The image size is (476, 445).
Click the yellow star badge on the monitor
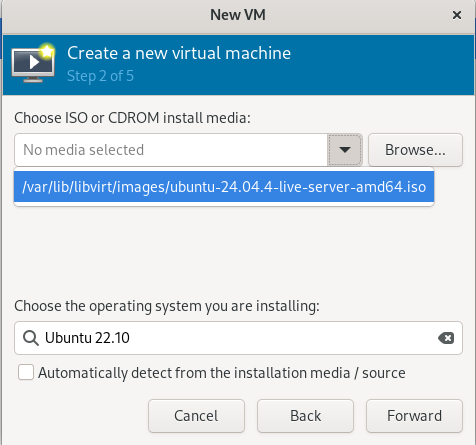point(47,51)
